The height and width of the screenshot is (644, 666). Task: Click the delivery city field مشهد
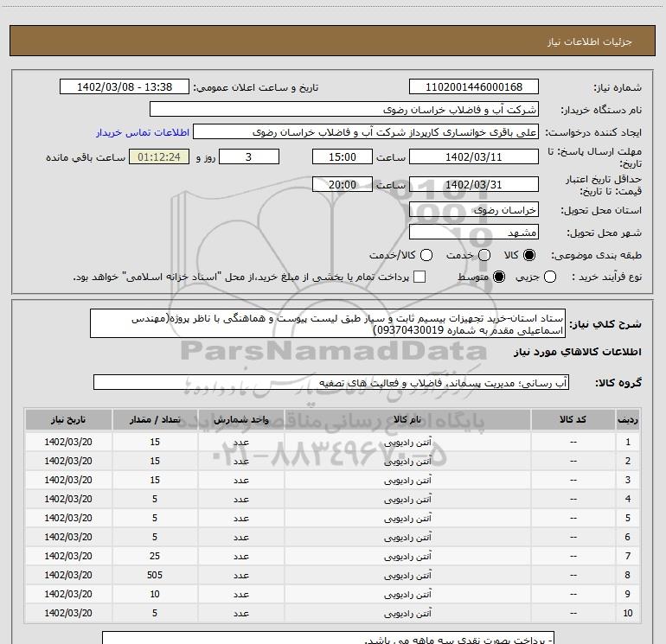click(474, 232)
